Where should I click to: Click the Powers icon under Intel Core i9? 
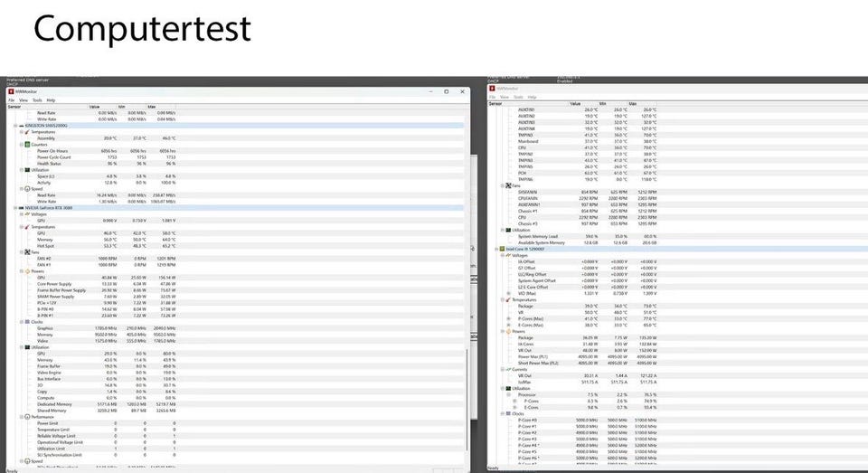click(x=508, y=331)
